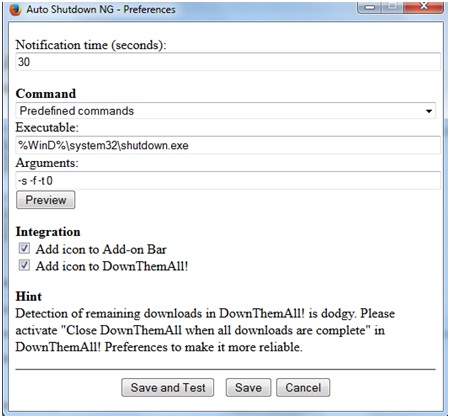Open the Predefined commands combo box
Viewport: 450px width, 418px height.
225,111
